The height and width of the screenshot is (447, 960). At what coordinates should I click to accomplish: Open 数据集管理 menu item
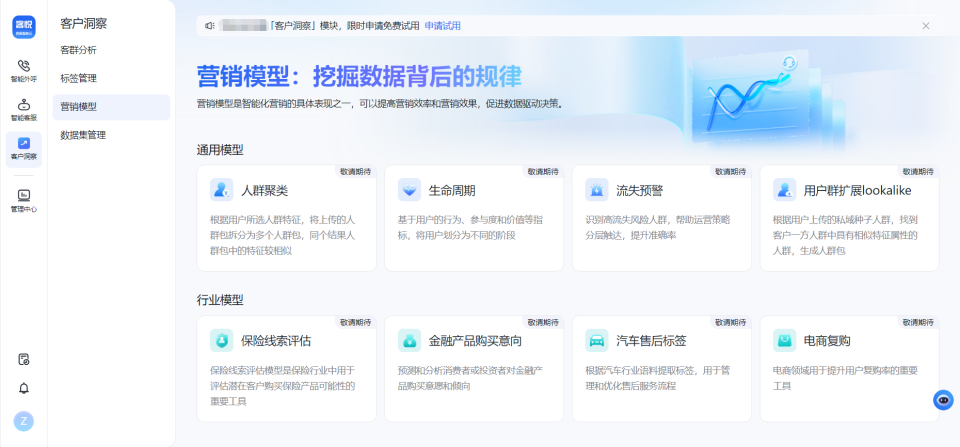[83, 135]
